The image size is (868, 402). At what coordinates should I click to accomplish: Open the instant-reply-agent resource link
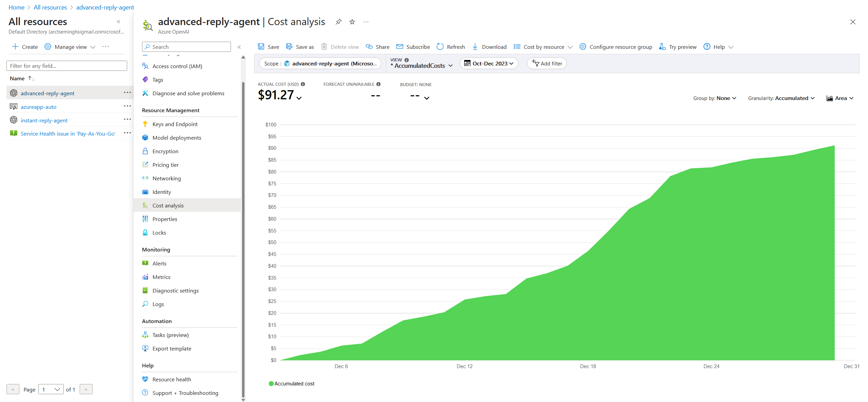point(44,120)
